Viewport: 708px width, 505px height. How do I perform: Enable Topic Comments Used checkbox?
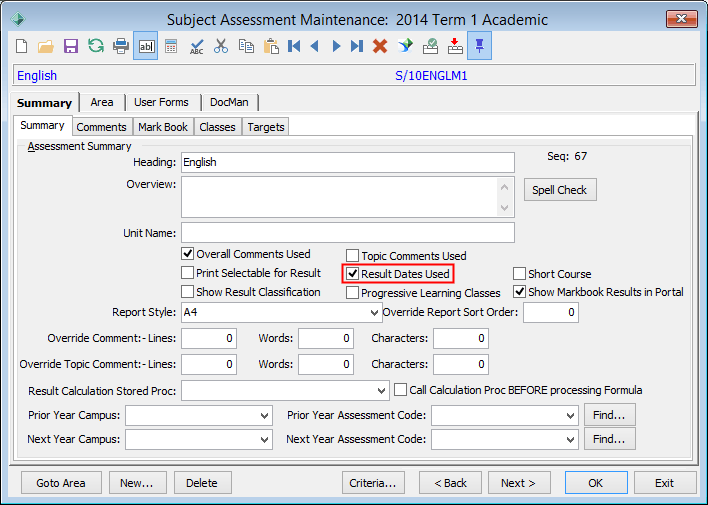(352, 256)
